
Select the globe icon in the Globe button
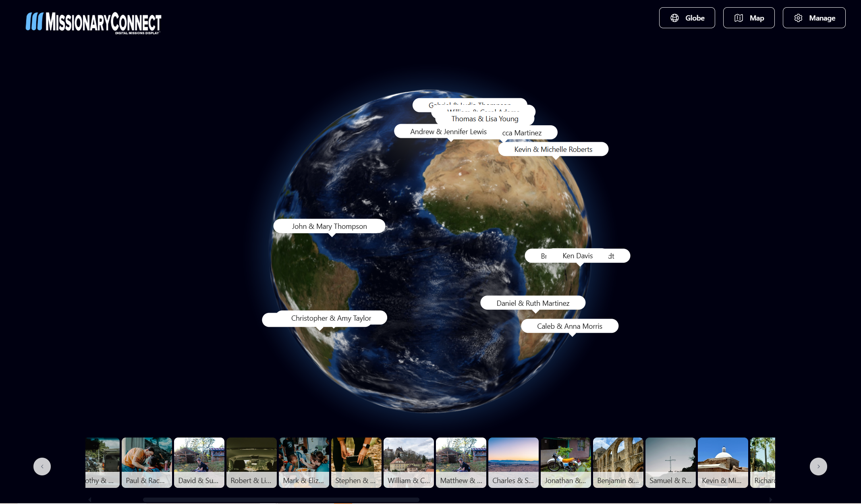[675, 18]
